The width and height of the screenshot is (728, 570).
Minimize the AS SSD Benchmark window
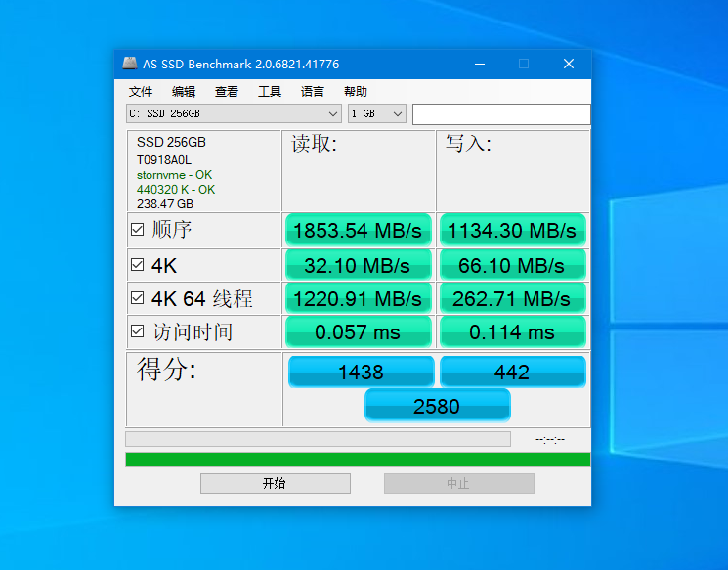point(480,65)
